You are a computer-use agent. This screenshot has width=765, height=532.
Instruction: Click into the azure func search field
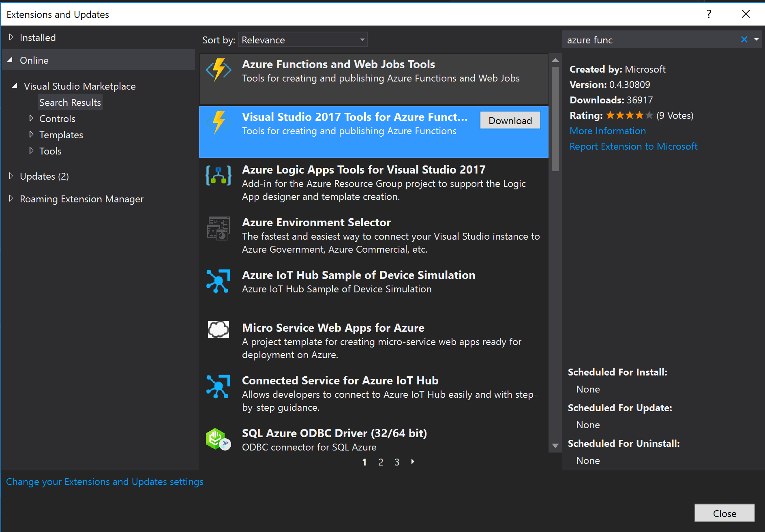(651, 40)
